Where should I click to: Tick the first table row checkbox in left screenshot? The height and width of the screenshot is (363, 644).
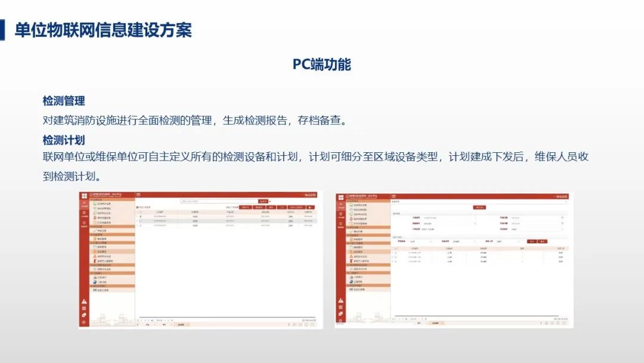[x=141, y=217]
